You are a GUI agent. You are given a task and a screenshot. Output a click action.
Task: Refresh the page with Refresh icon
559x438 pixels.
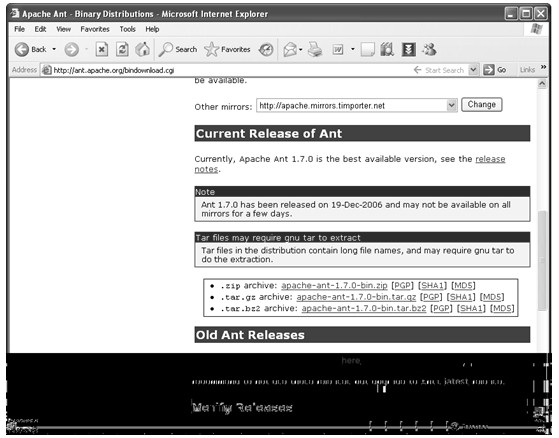click(x=122, y=50)
